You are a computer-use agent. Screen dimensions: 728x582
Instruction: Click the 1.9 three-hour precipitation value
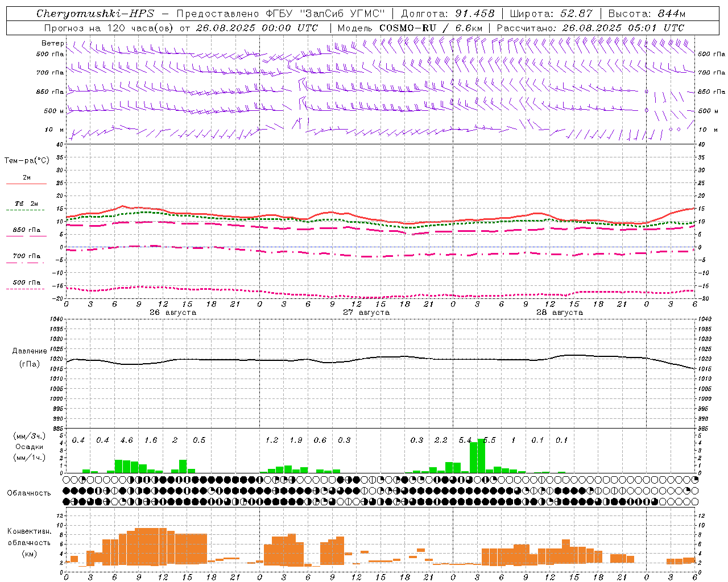pyautogui.click(x=296, y=440)
